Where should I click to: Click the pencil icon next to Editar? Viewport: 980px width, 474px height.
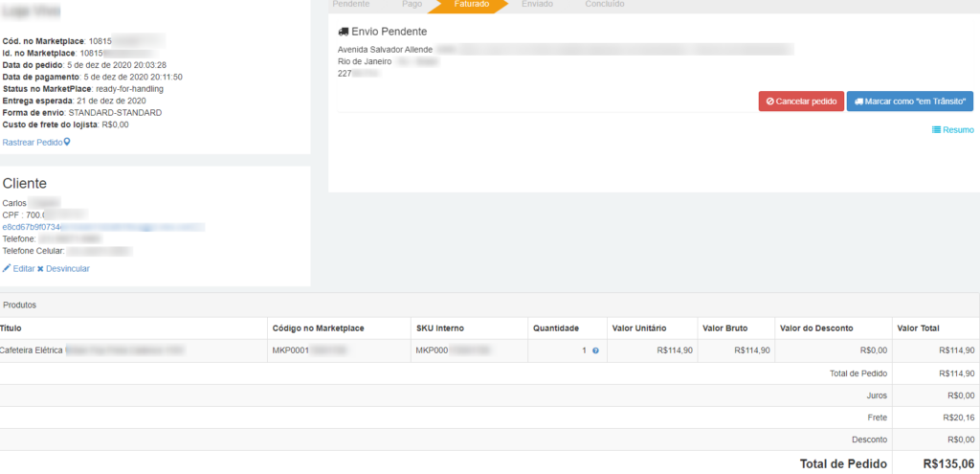[7, 269]
